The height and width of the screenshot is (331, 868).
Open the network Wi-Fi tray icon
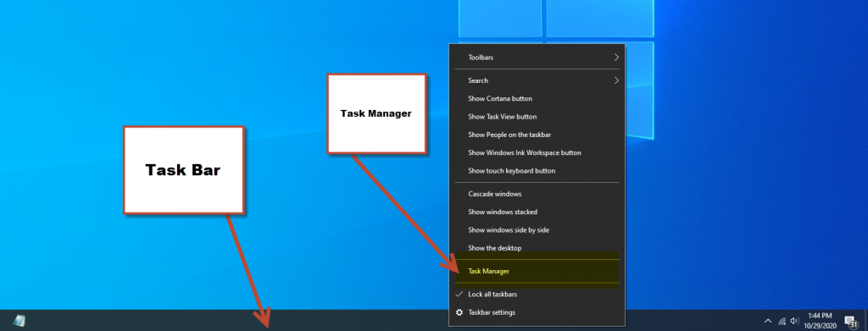click(x=782, y=321)
